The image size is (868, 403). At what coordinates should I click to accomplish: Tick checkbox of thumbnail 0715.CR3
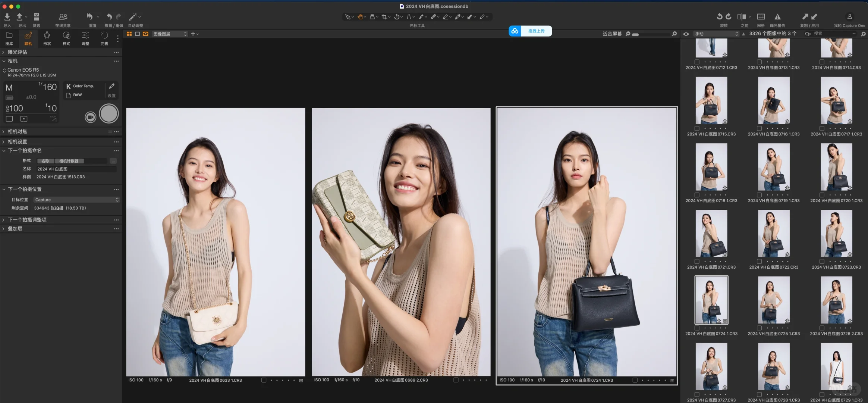[x=697, y=128]
